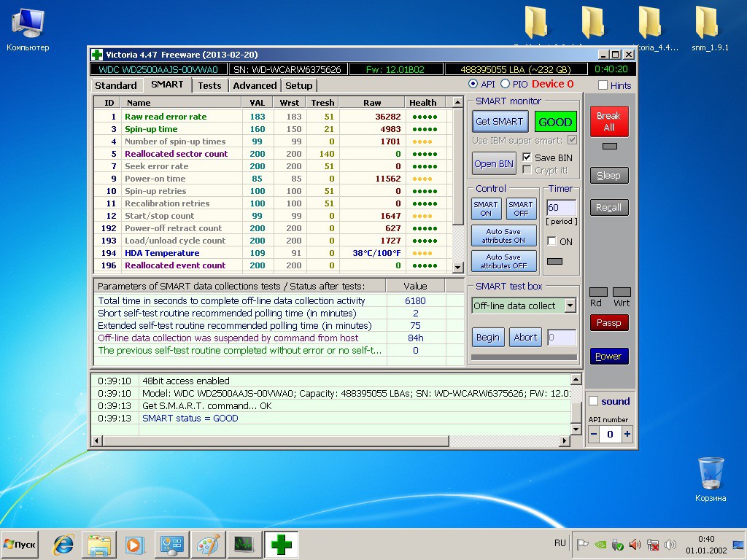Open the Setup tab
Viewport: 747px width, 560px height.
click(x=298, y=86)
